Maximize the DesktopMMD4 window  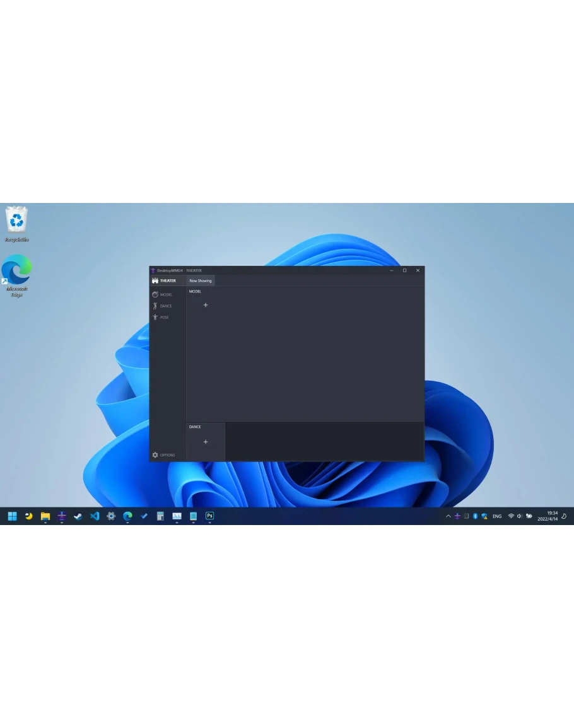click(404, 270)
